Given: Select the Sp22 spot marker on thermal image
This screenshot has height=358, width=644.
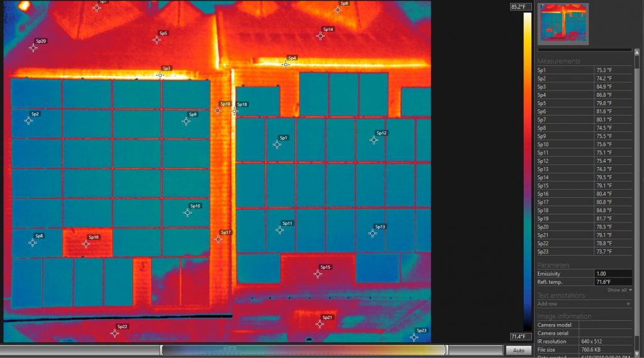Looking at the screenshot, I should [114, 334].
